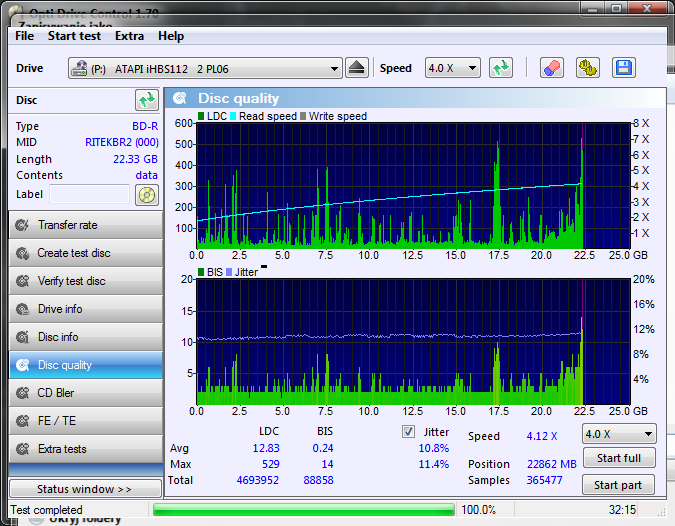Click the LDC graph area

click(413, 186)
